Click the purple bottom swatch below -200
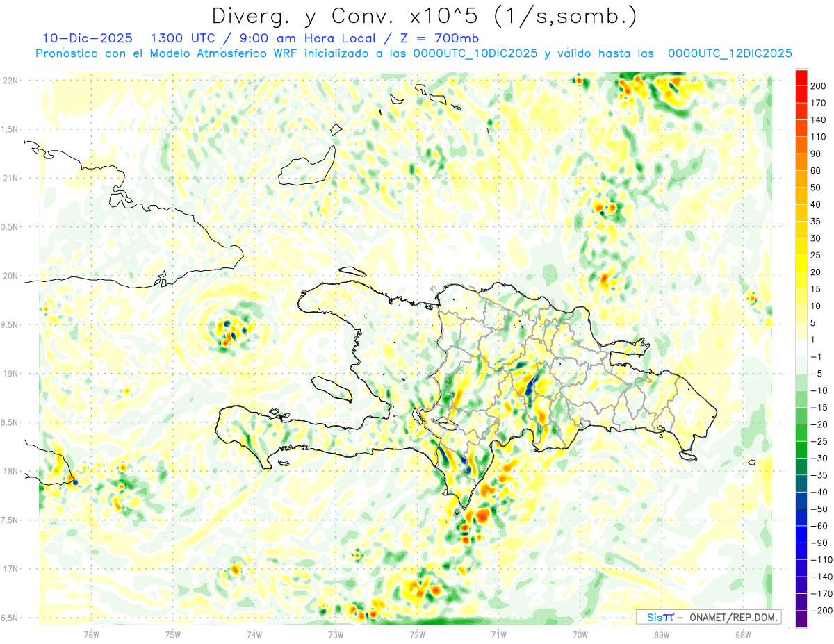 click(x=801, y=618)
